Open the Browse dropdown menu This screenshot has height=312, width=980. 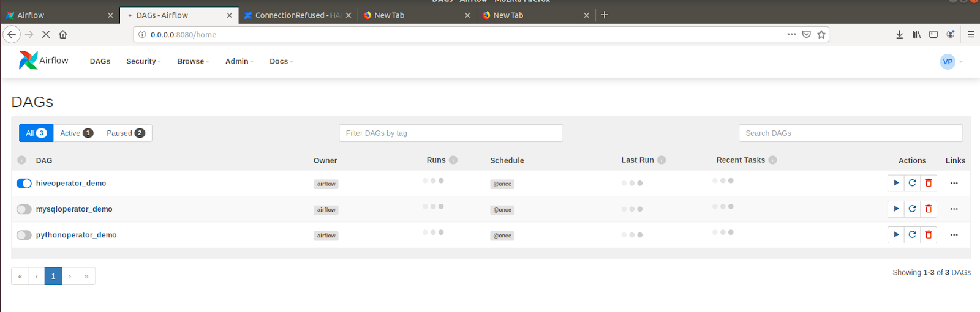(193, 61)
